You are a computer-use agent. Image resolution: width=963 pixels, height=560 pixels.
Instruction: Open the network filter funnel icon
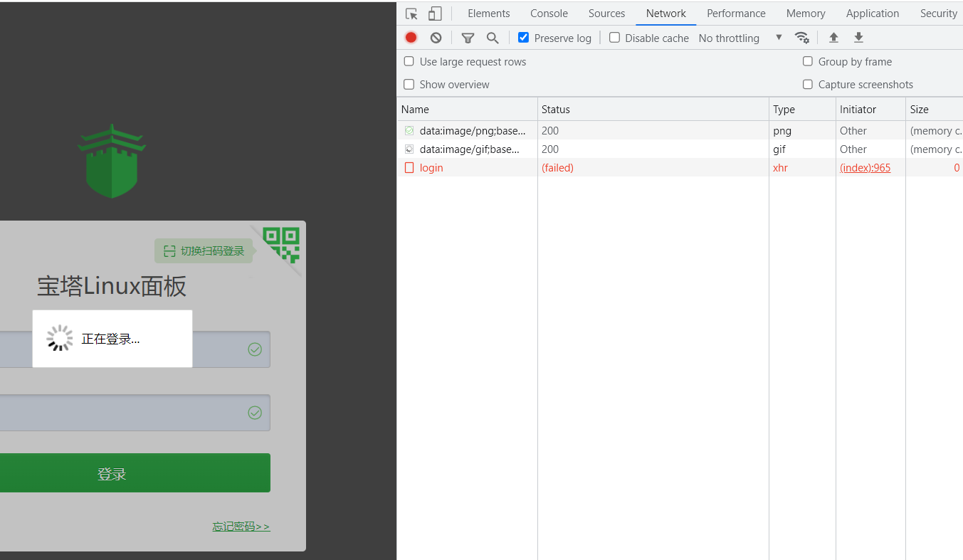[468, 38]
